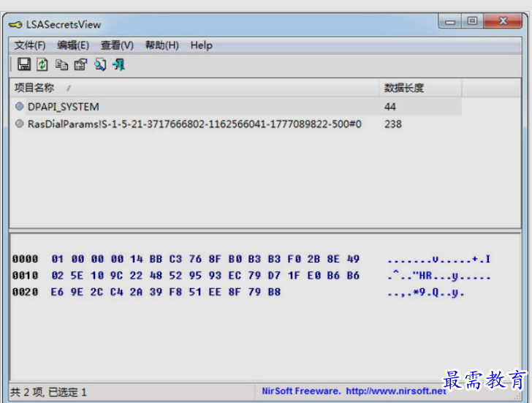Screen dimensions: 532x403
Task: Click hex offset 0020 in dump pane
Action: point(25,292)
